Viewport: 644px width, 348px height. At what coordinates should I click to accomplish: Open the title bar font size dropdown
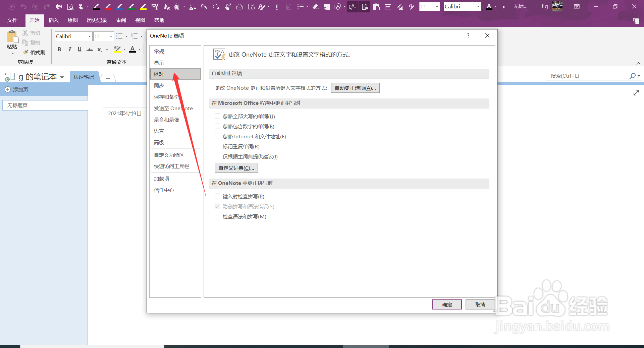[437, 6]
